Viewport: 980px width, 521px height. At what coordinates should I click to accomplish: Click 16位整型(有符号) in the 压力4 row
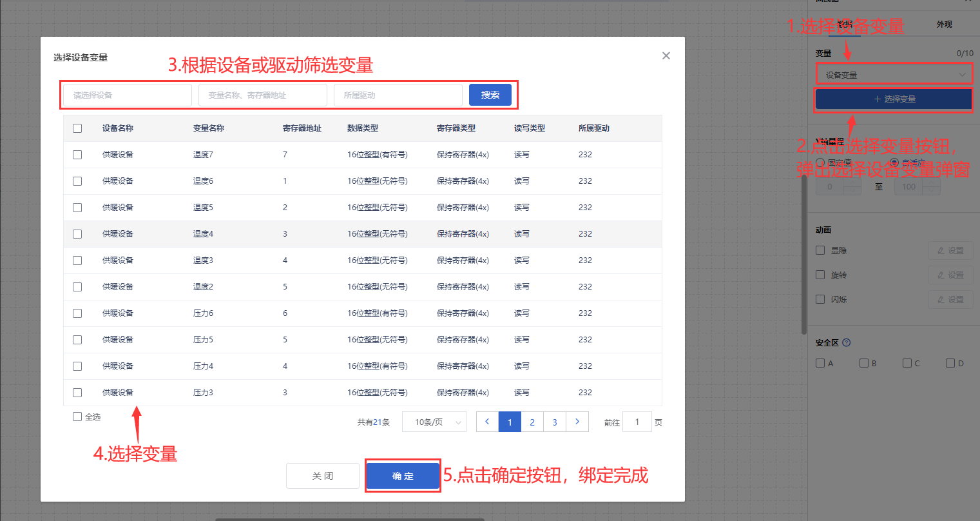378,366
